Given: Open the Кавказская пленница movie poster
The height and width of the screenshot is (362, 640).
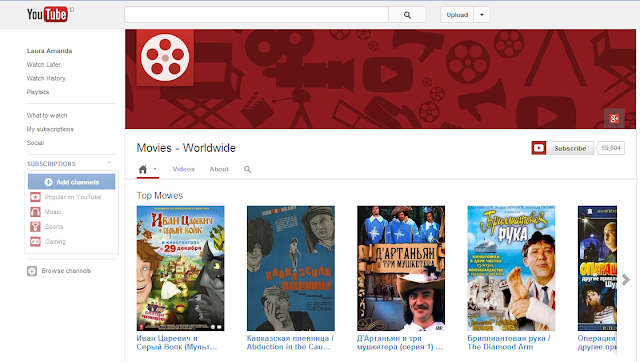Looking at the screenshot, I should click(291, 268).
